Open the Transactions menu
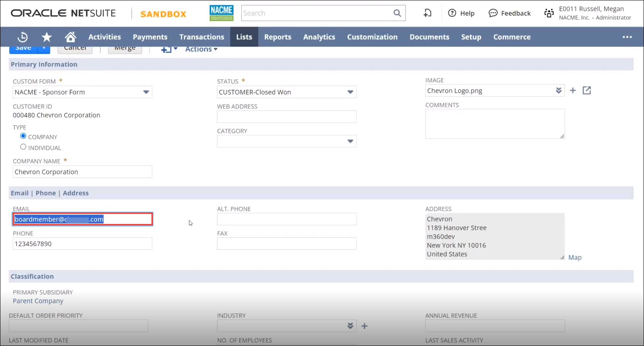This screenshot has height=346, width=644. pos(202,37)
